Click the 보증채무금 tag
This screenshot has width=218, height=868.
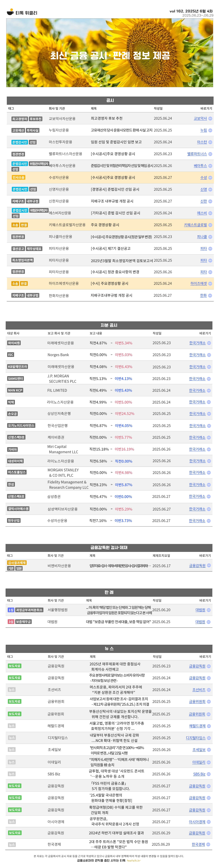[x=23, y=622]
